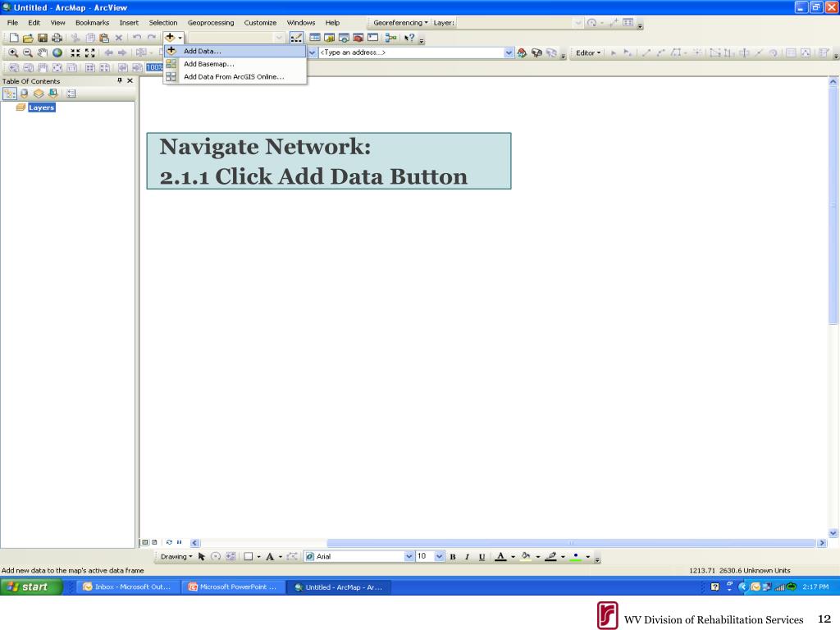This screenshot has height=630, width=840.
Task: Click inside the Type an address field
Action: click(411, 52)
